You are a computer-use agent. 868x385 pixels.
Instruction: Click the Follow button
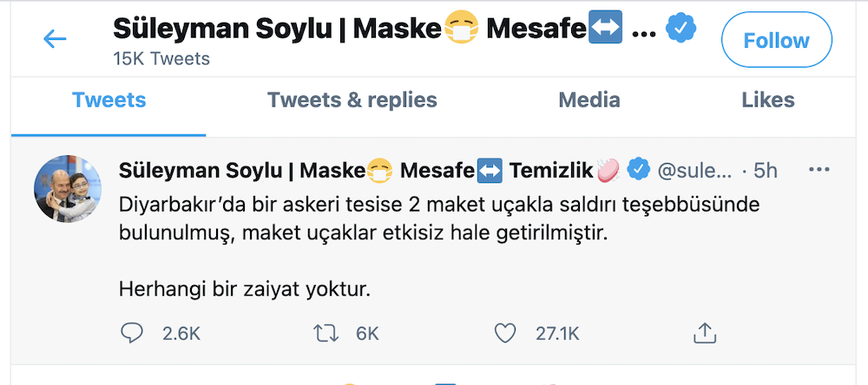point(776,41)
